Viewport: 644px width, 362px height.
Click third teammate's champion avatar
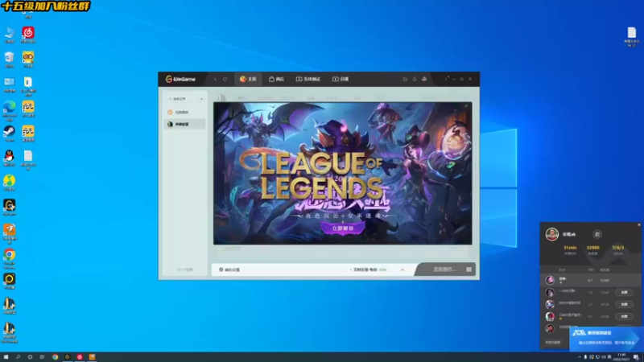550,304
